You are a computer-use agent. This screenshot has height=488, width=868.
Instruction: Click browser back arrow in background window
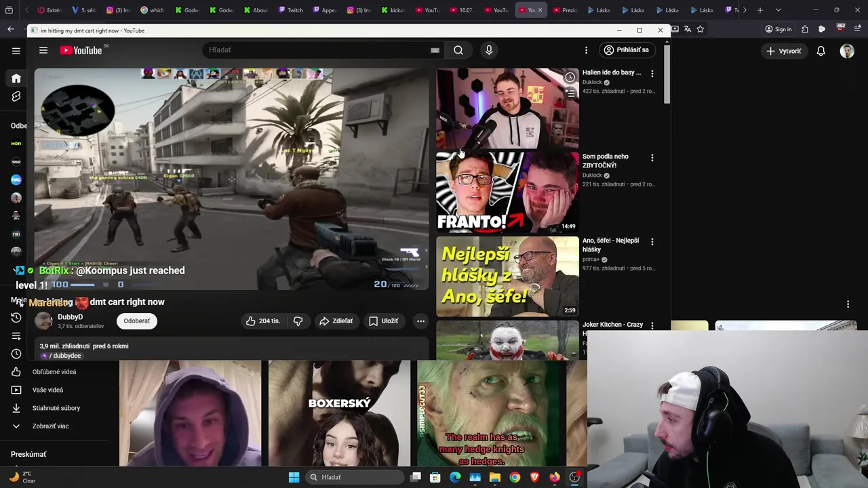point(11,29)
